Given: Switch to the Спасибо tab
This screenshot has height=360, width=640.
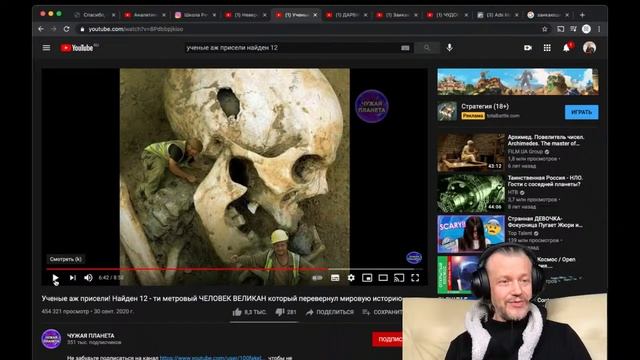Looking at the screenshot, I should click(94, 15).
